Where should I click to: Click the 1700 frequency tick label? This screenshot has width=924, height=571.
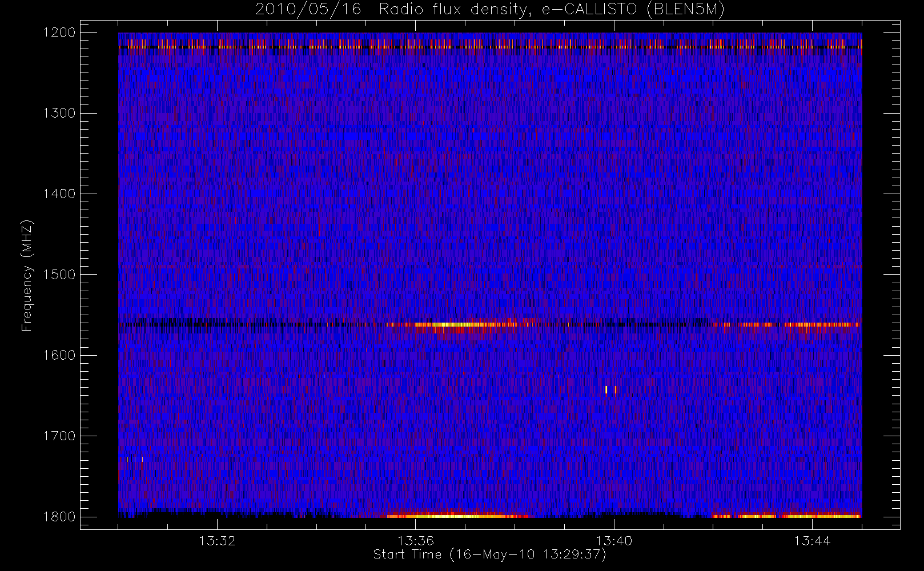(59, 436)
